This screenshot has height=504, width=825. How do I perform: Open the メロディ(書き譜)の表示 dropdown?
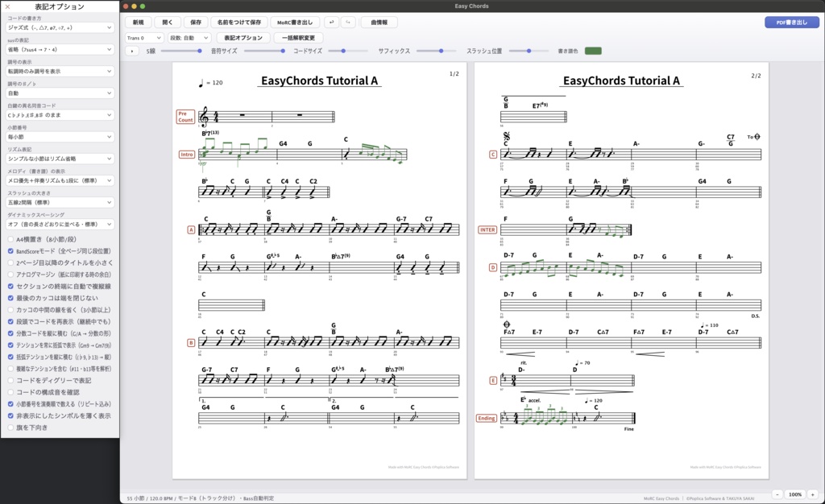(60, 180)
